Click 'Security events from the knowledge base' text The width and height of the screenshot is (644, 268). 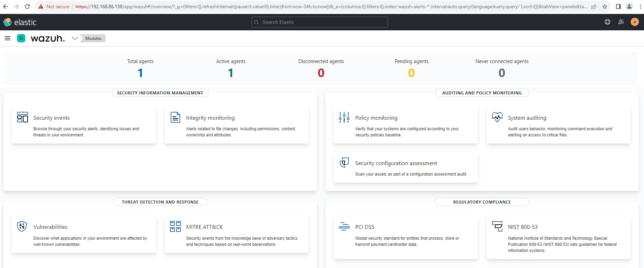[x=242, y=241]
